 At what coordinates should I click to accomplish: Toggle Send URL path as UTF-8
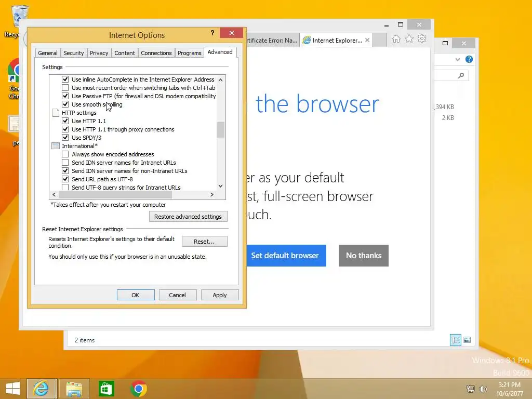pos(65,179)
